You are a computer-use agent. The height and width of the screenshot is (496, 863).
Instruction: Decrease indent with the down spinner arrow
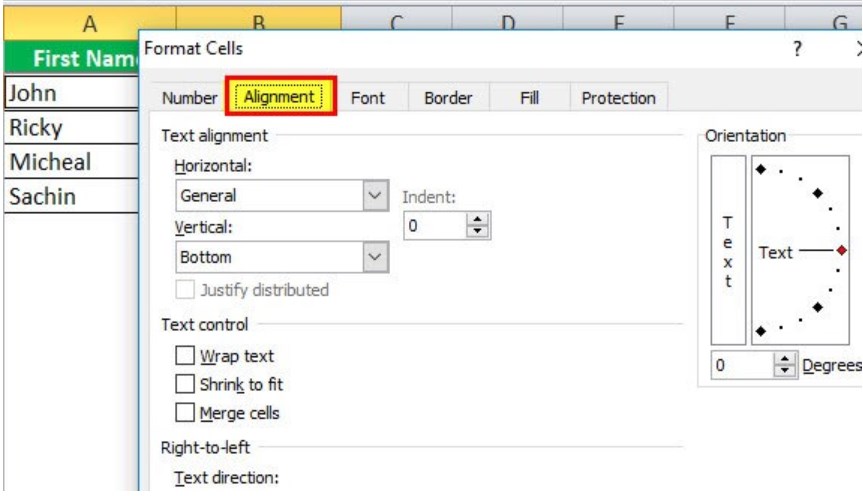pos(477,231)
